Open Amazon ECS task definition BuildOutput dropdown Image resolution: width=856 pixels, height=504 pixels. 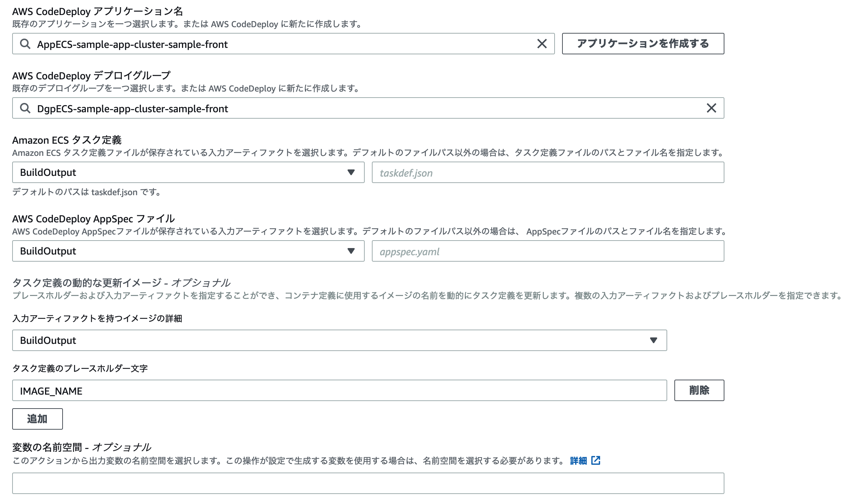tap(188, 172)
